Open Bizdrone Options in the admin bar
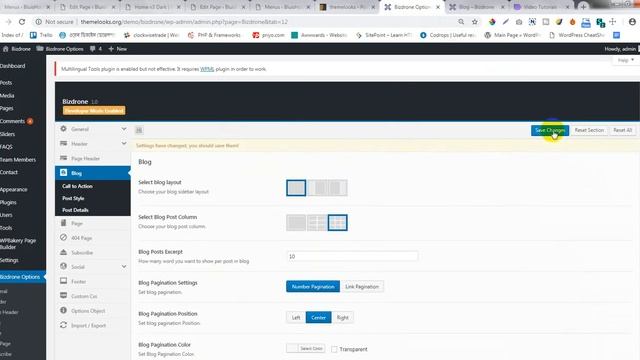Viewport: 640px width, 360px height. 60,49
